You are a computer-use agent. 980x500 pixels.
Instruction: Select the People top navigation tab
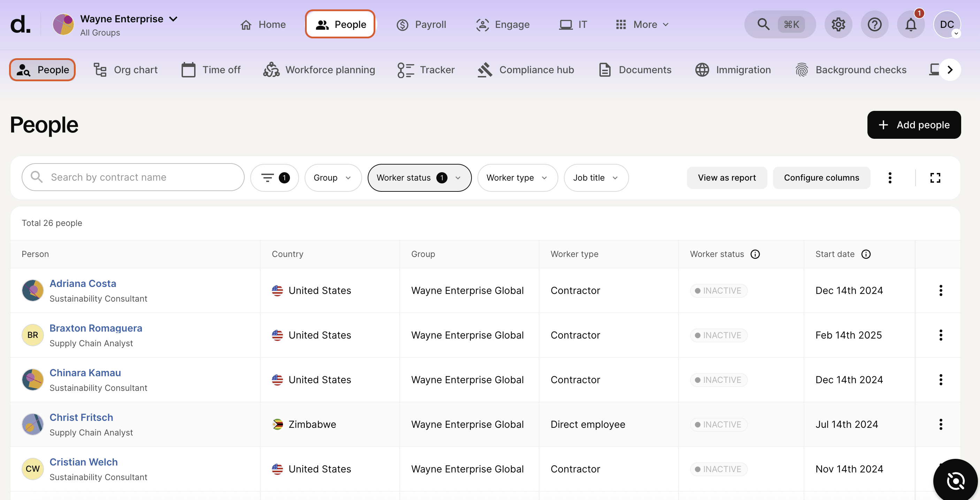[x=340, y=24]
